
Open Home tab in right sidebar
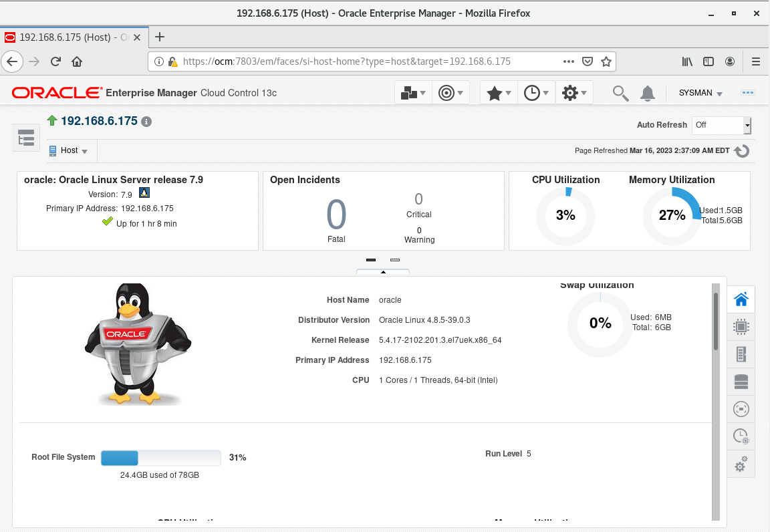(x=741, y=299)
